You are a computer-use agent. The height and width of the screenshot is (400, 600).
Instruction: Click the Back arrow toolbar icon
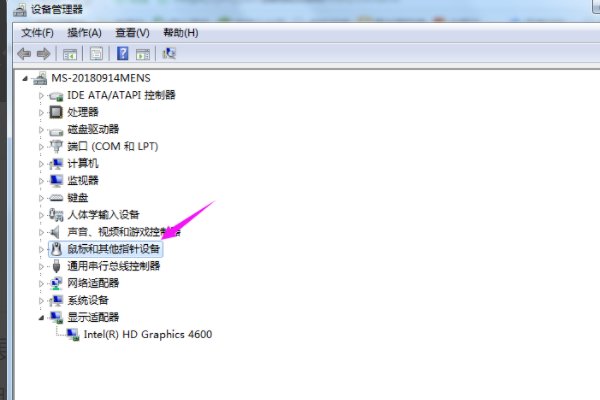point(25,53)
